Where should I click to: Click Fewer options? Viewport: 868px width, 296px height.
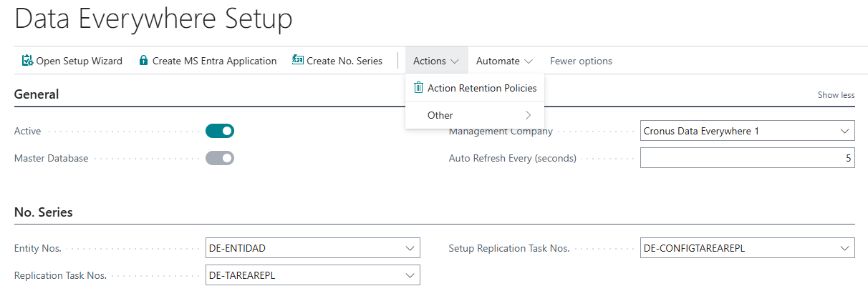click(x=581, y=61)
